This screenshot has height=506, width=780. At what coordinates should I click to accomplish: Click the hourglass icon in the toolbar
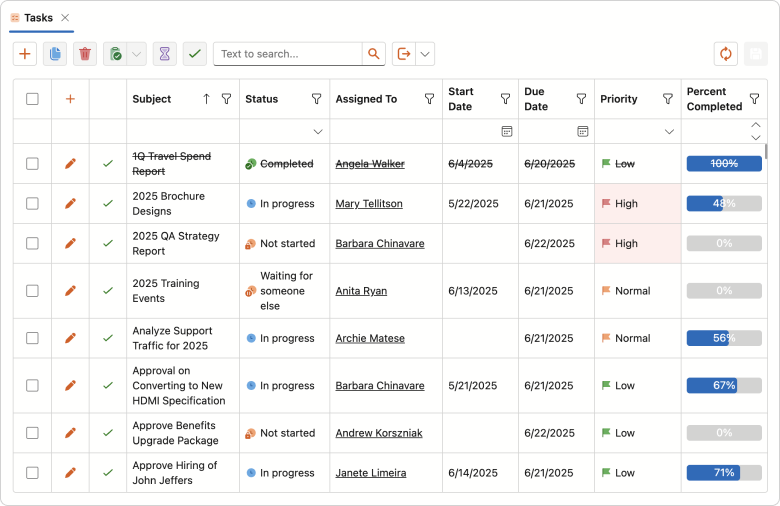pyautogui.click(x=165, y=54)
